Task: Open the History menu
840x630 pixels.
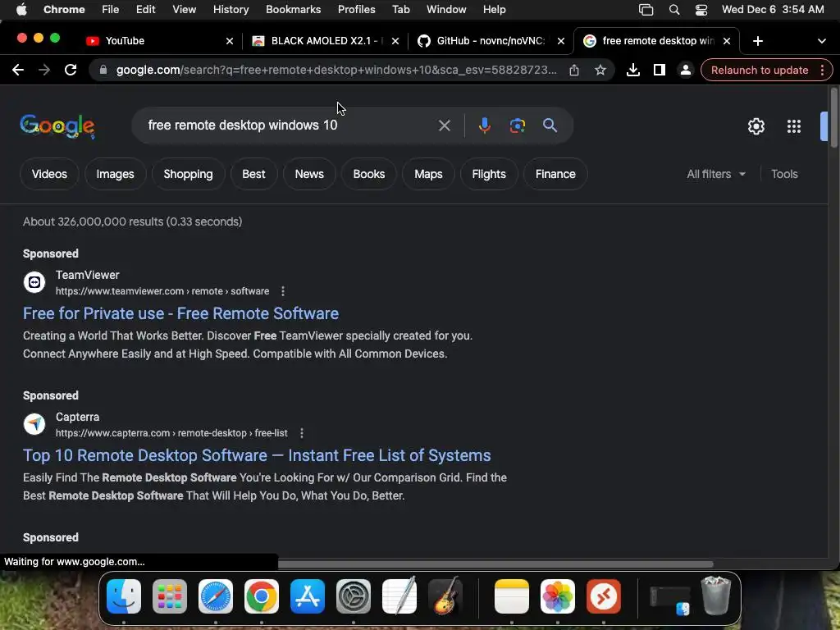Action: [x=231, y=10]
